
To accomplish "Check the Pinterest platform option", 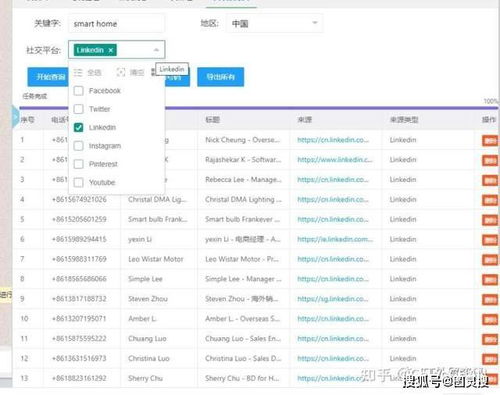I will [79, 164].
